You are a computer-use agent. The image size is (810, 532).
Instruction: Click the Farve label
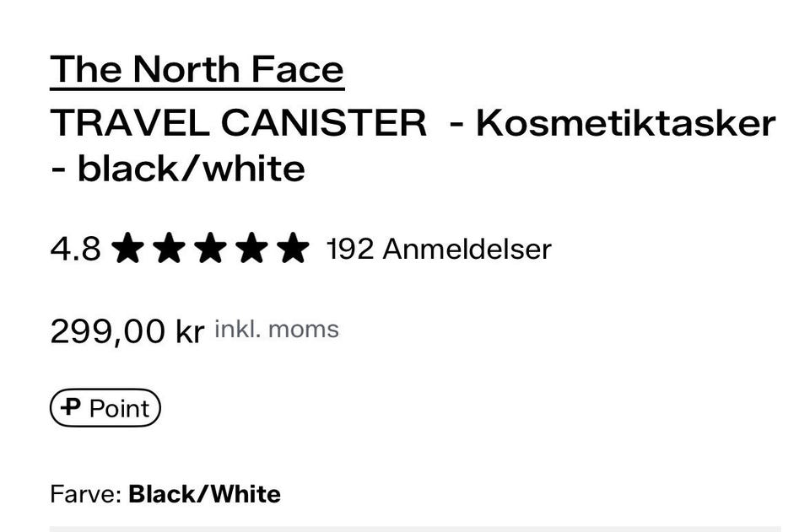(85, 494)
